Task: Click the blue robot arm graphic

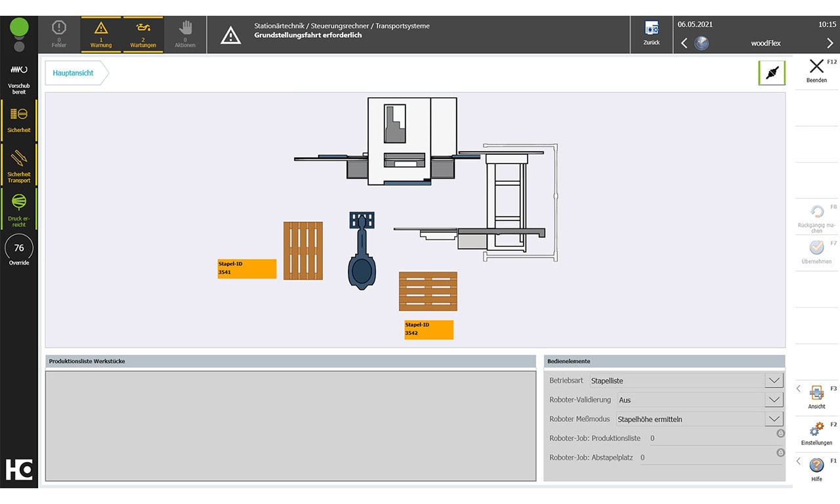Action: pyautogui.click(x=362, y=250)
